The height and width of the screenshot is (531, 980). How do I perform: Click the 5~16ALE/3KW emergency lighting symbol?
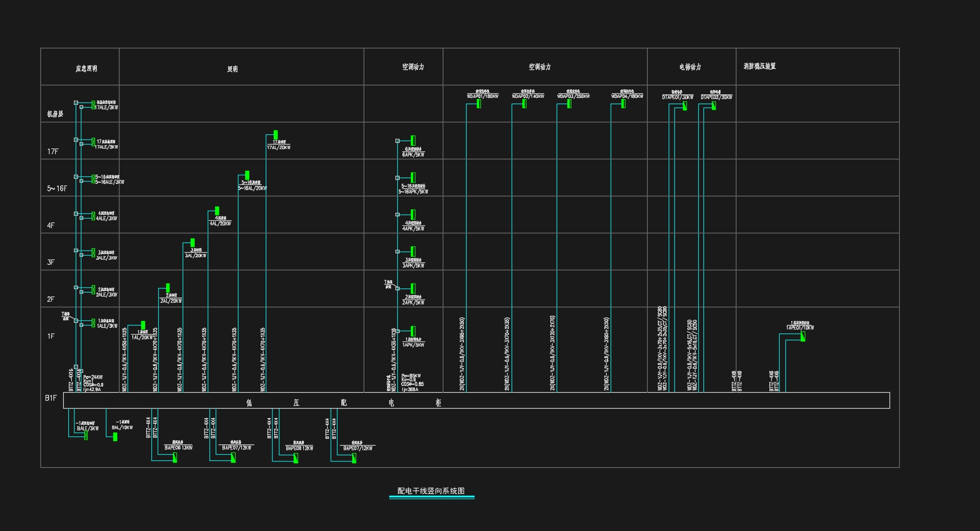pos(93,179)
